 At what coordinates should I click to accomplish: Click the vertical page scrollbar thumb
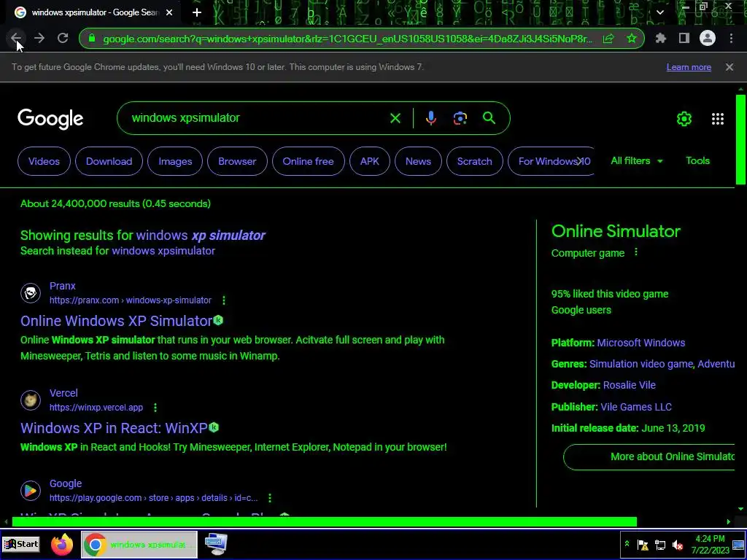tap(740, 139)
